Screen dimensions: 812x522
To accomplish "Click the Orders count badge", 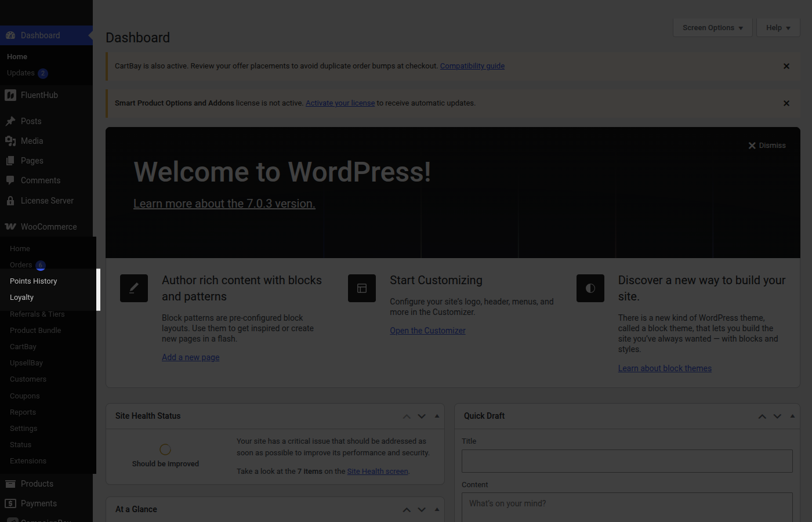I will point(41,265).
